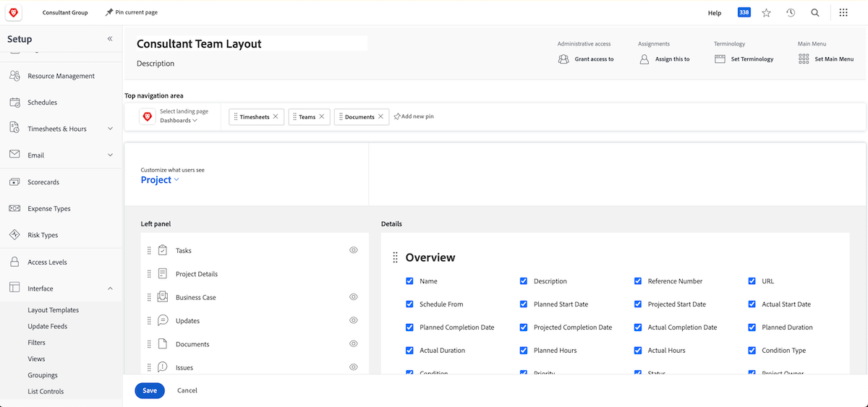868x407 pixels.
Task: Toggle visibility of Updates
Action: pyautogui.click(x=354, y=320)
